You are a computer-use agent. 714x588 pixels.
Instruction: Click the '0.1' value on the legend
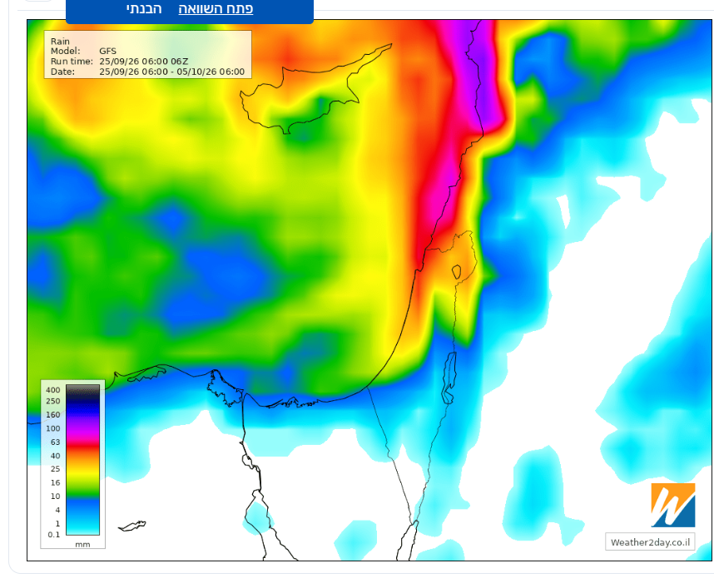coord(54,534)
